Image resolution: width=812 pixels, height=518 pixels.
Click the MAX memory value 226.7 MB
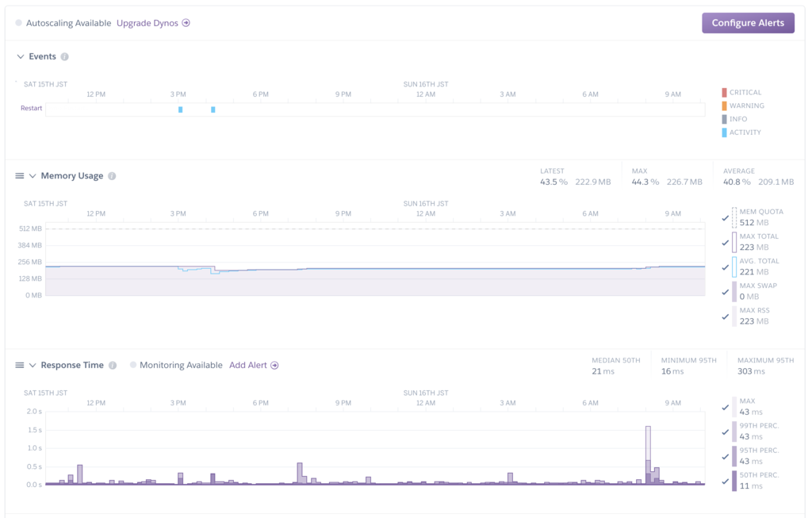pyautogui.click(x=684, y=182)
